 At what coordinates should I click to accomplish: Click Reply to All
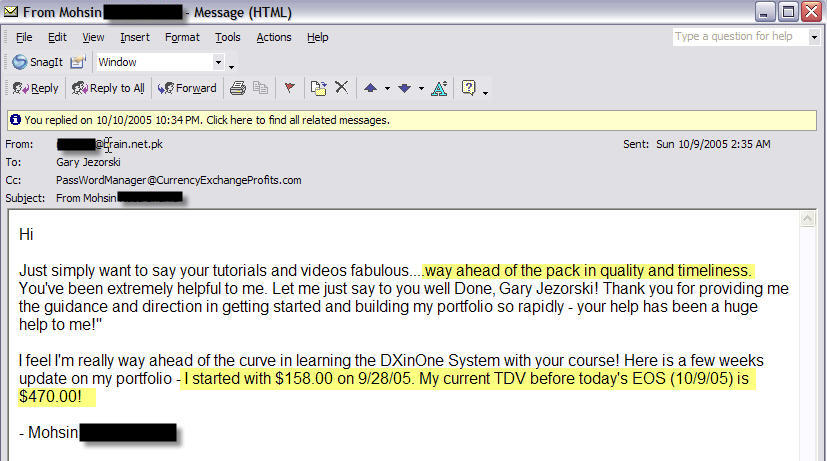coord(108,88)
